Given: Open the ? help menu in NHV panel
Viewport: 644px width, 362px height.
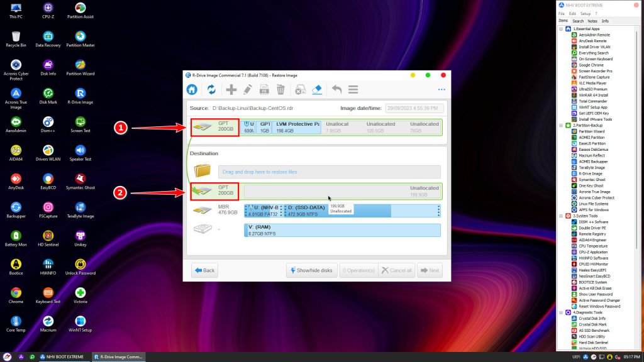Looking at the screenshot, I should [x=596, y=14].
